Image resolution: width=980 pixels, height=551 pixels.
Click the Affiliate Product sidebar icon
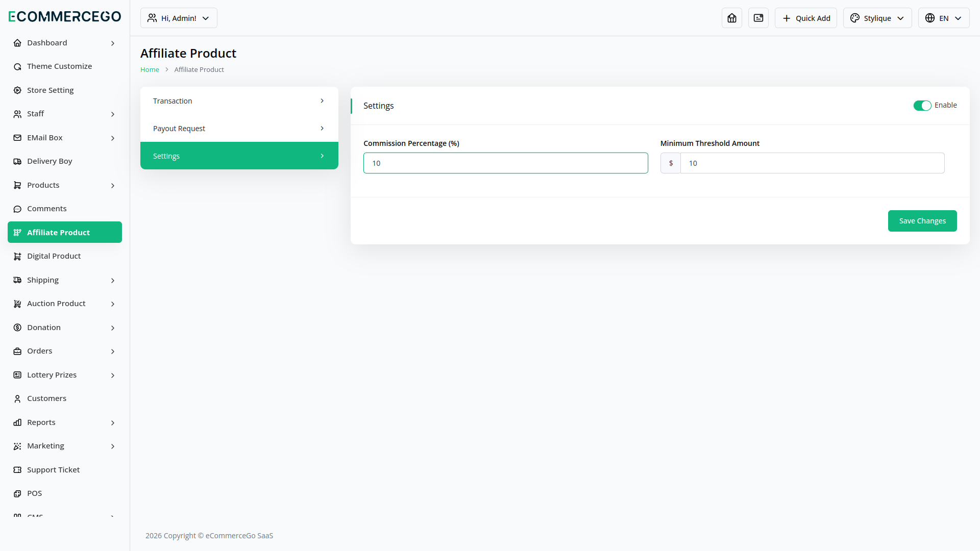click(17, 233)
